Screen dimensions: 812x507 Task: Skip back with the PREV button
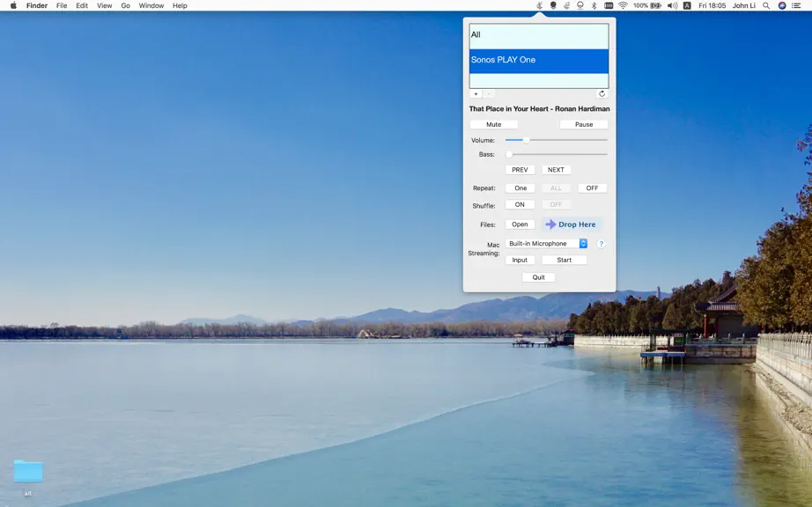click(520, 170)
